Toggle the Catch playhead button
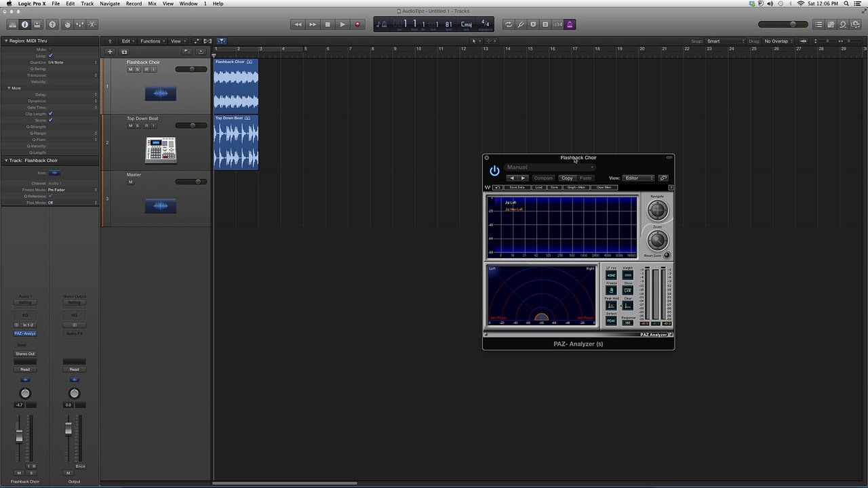Viewport: 868px width, 488px height. pos(221,41)
